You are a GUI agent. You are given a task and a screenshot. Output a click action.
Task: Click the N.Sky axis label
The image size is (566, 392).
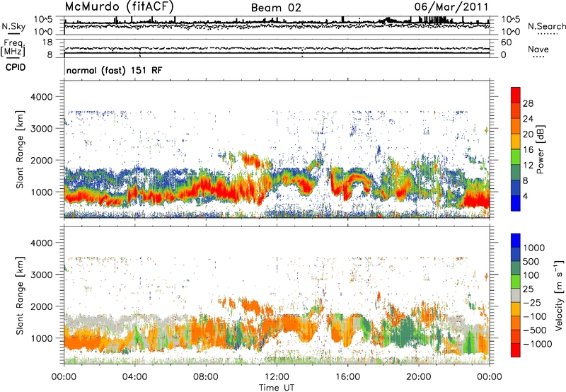13,26
